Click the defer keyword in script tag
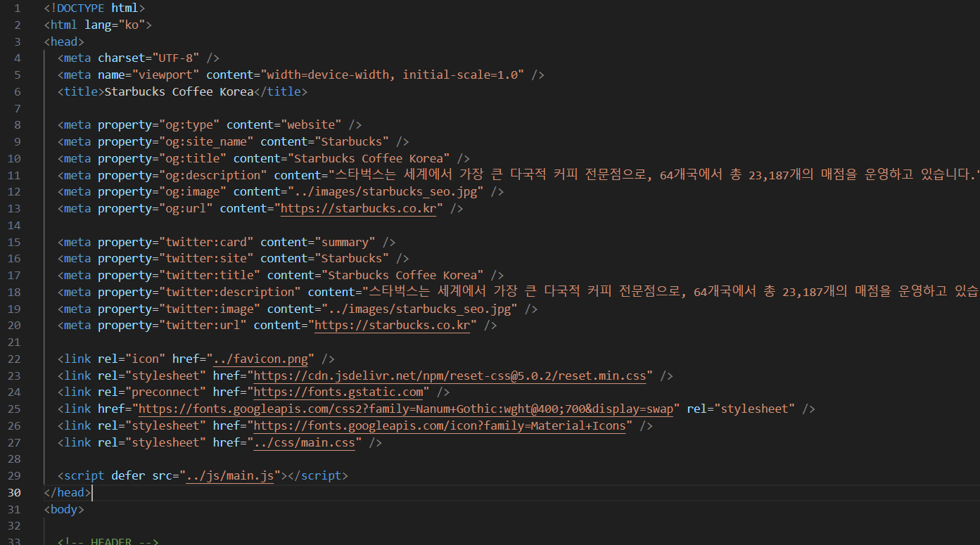Image resolution: width=980 pixels, height=545 pixels. click(128, 476)
